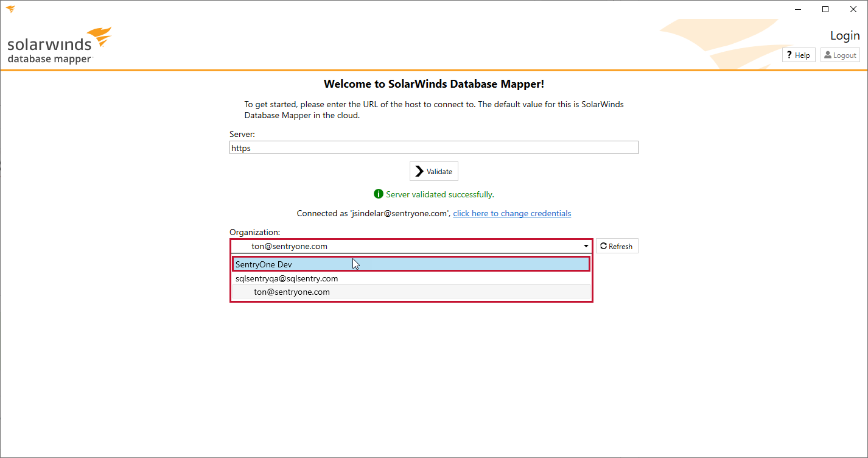The image size is (868, 458).
Task: Click the 'Server:' label
Action: click(242, 133)
